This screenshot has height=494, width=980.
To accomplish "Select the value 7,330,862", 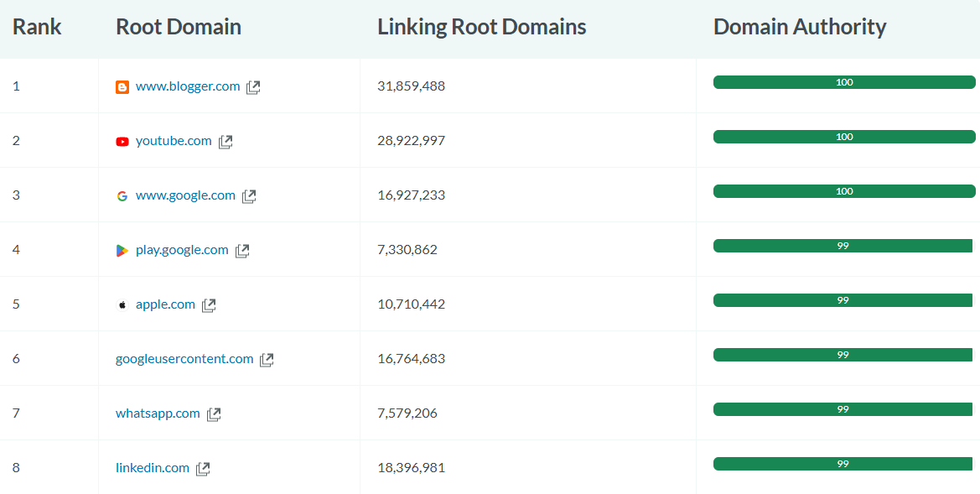I will pos(407,249).
